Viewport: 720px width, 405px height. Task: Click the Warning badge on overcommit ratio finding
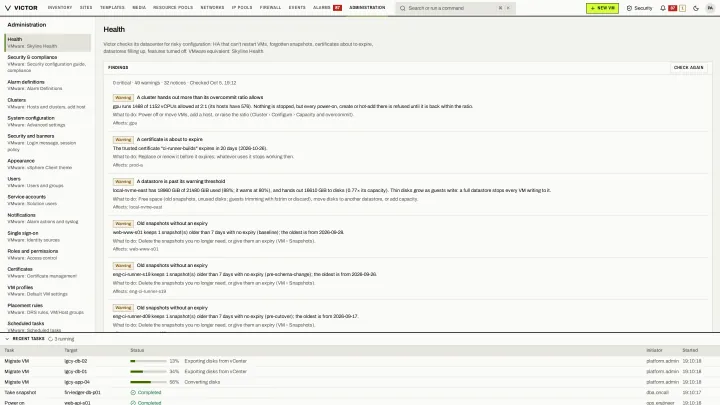tap(123, 98)
